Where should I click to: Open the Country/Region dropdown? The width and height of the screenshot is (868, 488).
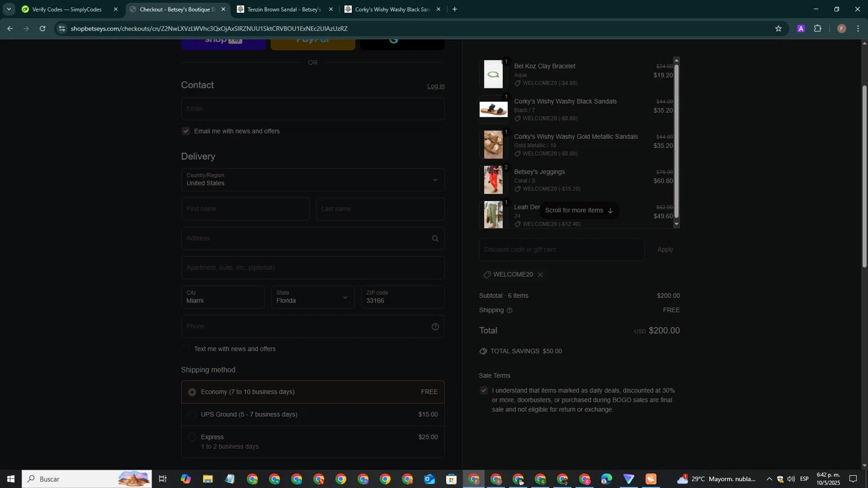pos(313,180)
